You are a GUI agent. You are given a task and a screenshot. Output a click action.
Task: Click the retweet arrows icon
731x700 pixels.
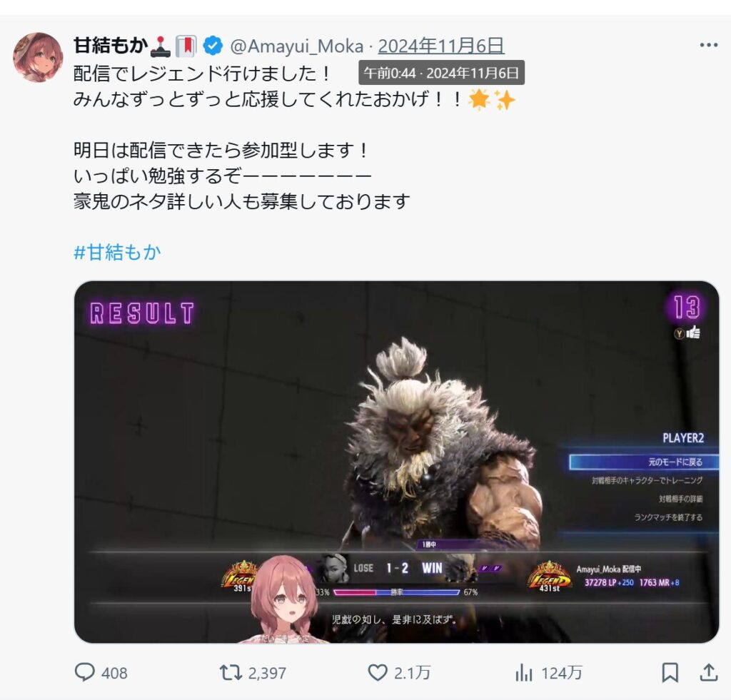pyautogui.click(x=231, y=672)
